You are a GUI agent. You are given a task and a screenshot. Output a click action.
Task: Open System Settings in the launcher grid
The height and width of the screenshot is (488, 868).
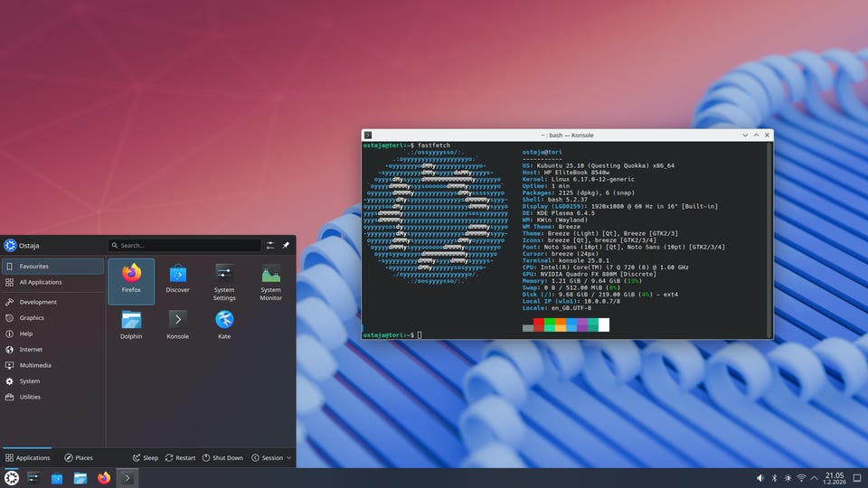(x=224, y=279)
